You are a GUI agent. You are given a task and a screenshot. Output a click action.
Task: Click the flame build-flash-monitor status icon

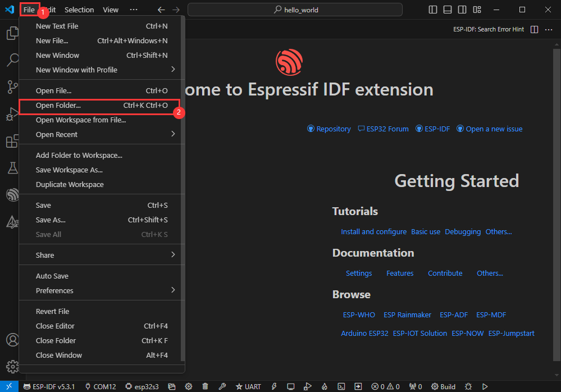pyautogui.click(x=324, y=386)
